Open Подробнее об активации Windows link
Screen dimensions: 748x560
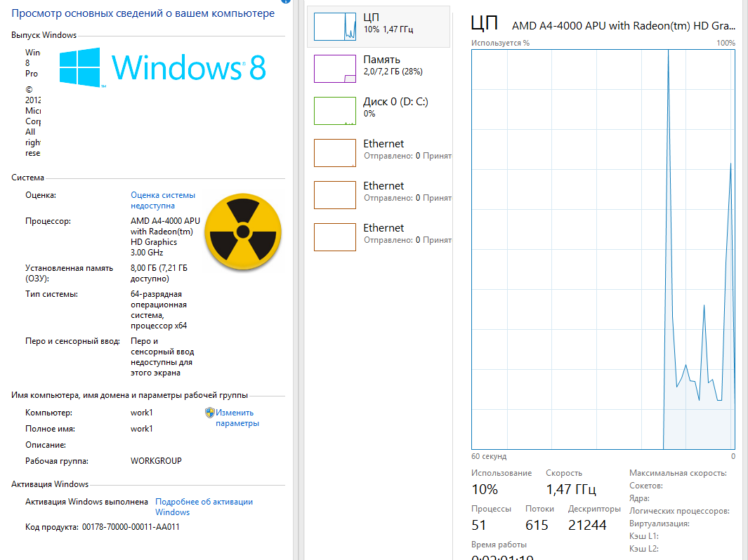tap(204, 507)
